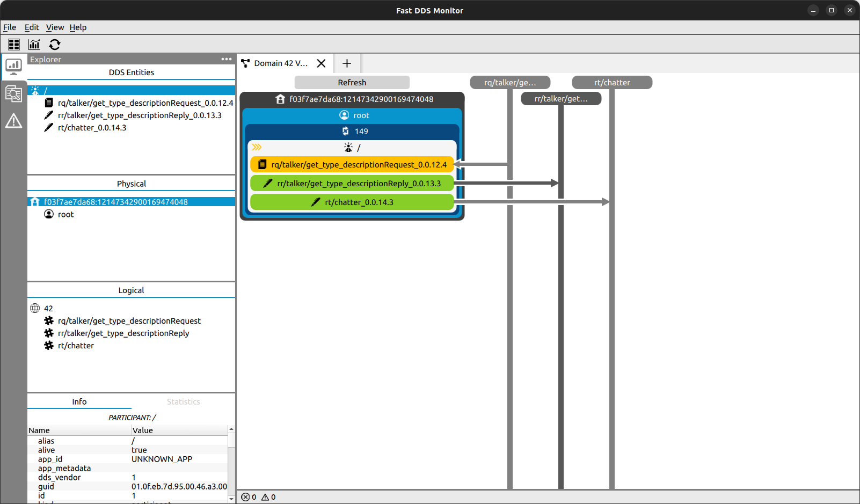This screenshot has width=860, height=504.
Task: Switch to the Info tab
Action: point(79,401)
